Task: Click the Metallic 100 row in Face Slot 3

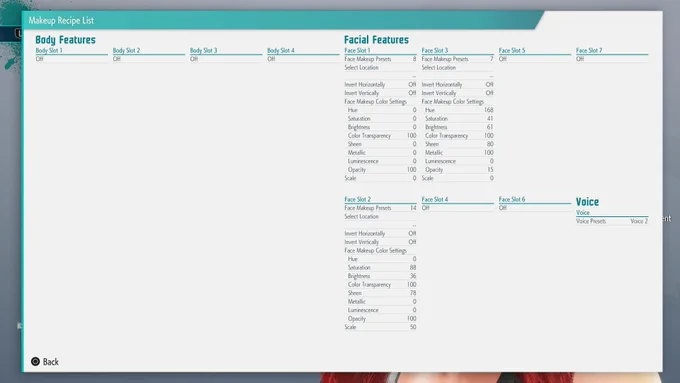Action: (458, 153)
